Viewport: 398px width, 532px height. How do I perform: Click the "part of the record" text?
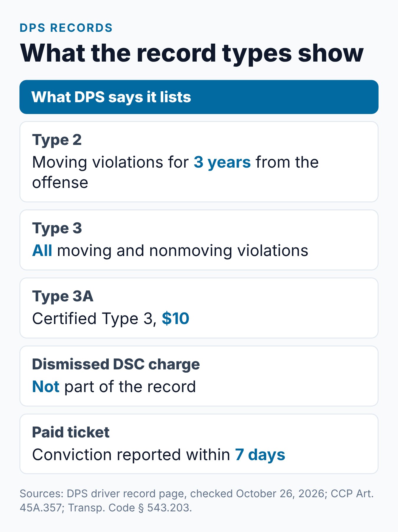[x=130, y=387]
